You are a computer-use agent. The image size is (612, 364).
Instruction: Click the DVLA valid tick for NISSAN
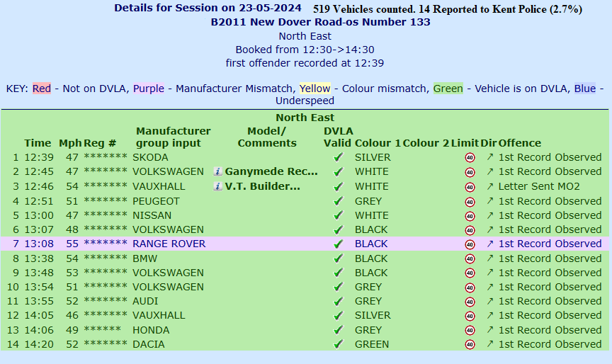338,215
